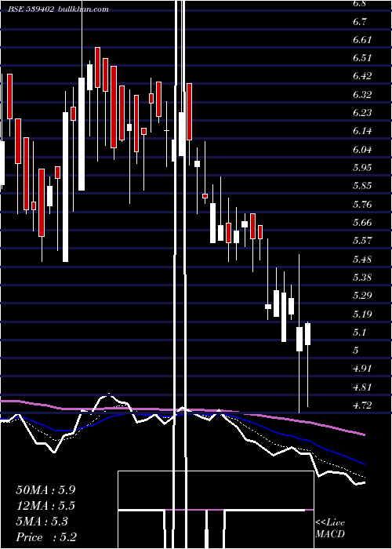The height and width of the screenshot is (549, 392).
Task: Click the Price : 5.2 label
Action: tap(46, 537)
